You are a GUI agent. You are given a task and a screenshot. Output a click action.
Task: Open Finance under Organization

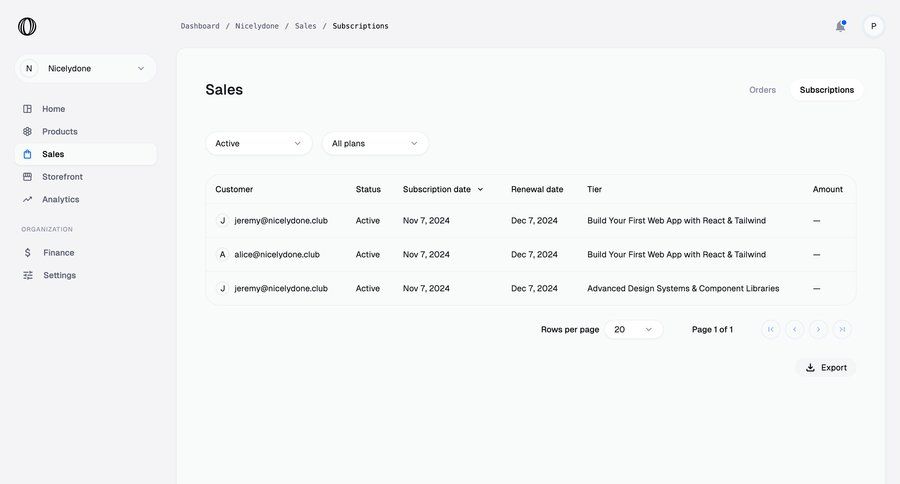(x=58, y=253)
